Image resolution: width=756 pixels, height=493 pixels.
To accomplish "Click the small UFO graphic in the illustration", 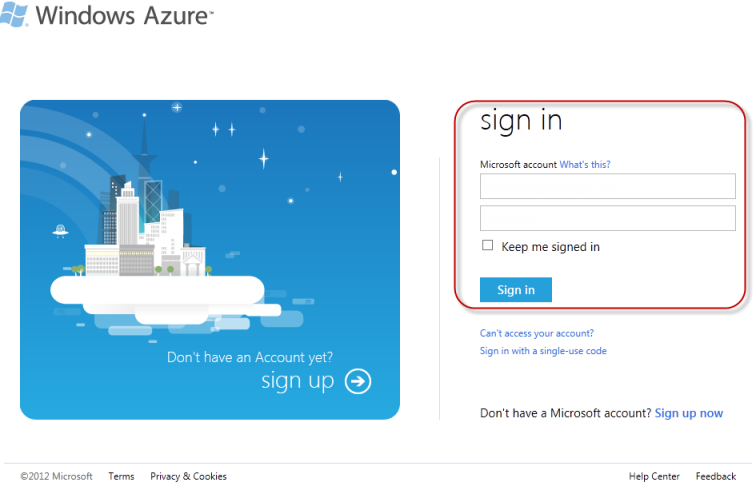I will click(x=60, y=231).
